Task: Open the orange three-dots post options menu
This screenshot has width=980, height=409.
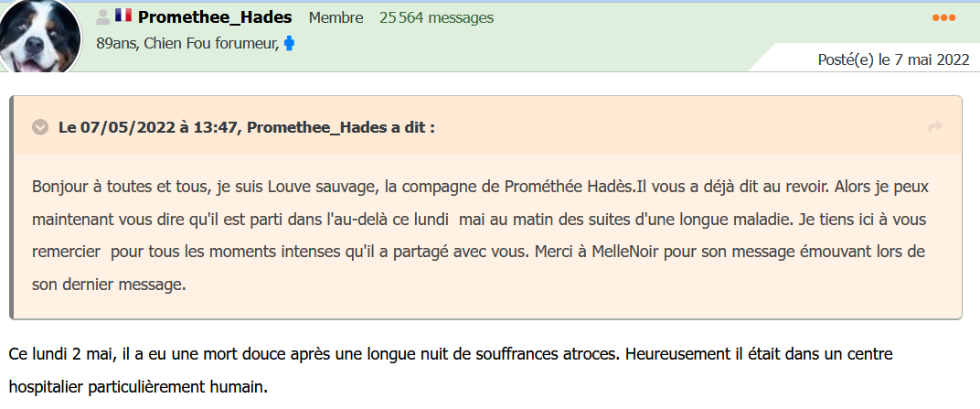Action: (943, 17)
